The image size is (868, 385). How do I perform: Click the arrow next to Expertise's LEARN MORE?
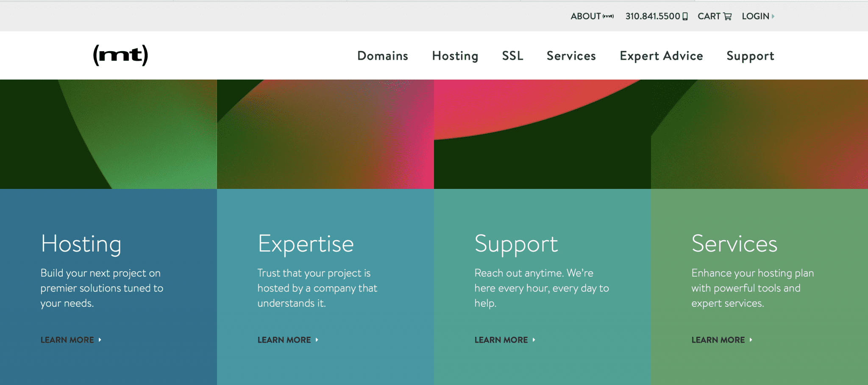tap(317, 340)
